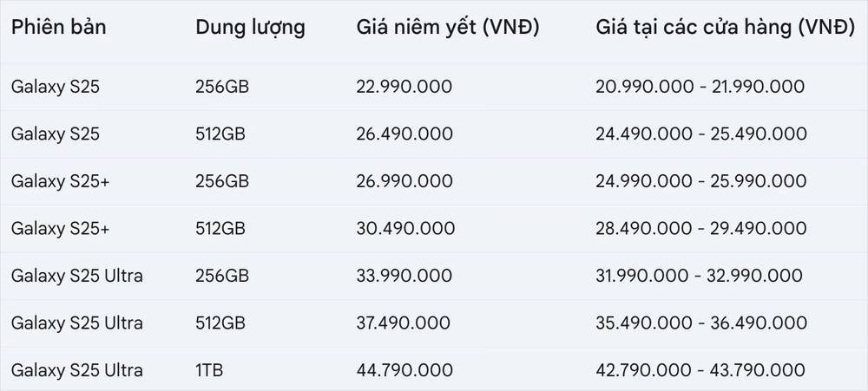Select the "Giá niêm yết (VNĐ)" header
The image size is (868, 391).
(448, 28)
